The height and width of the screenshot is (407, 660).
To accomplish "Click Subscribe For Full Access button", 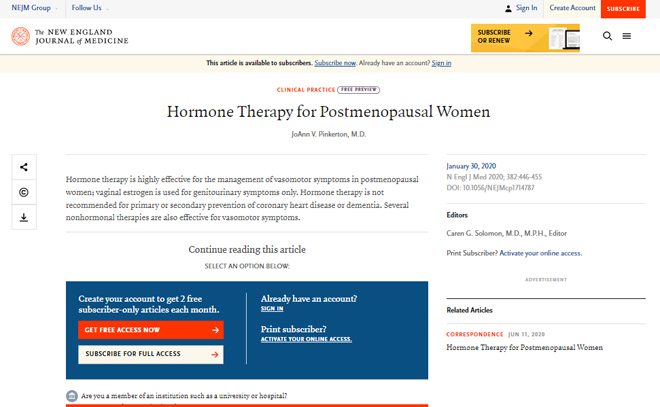I will 151,354.
